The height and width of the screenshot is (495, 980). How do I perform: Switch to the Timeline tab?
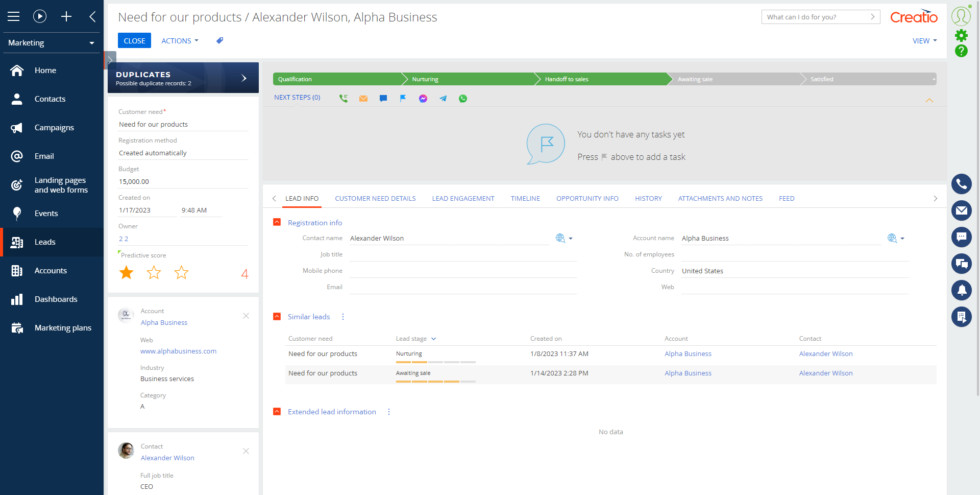525,199
